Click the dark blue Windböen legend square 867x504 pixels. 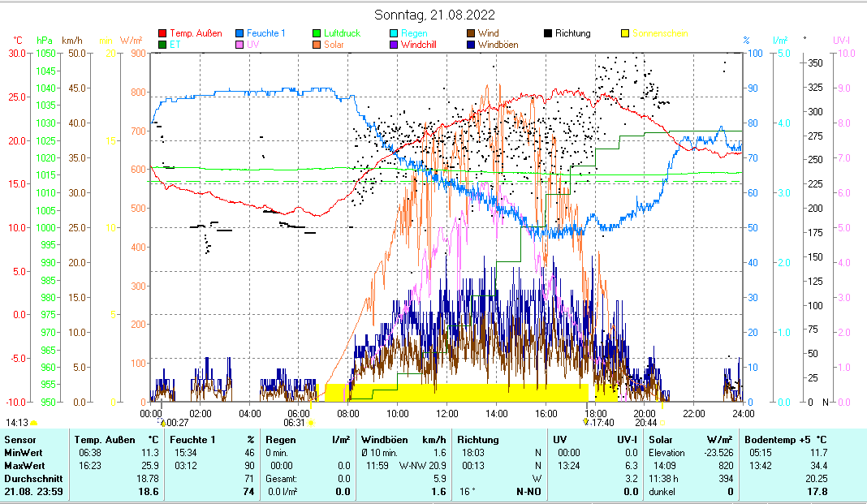pyautogui.click(x=471, y=45)
